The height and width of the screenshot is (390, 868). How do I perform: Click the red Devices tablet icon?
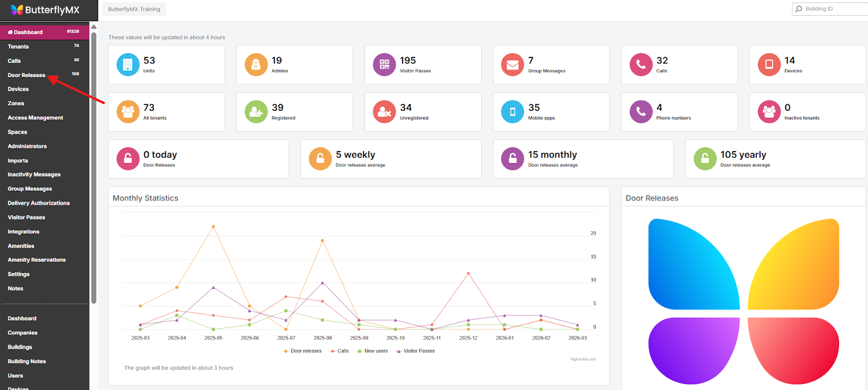point(769,65)
